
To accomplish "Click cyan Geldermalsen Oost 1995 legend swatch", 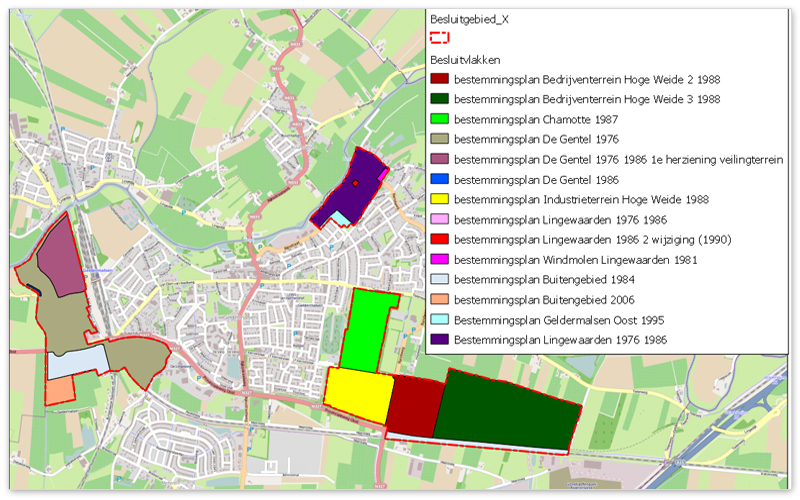I will tap(439, 319).
